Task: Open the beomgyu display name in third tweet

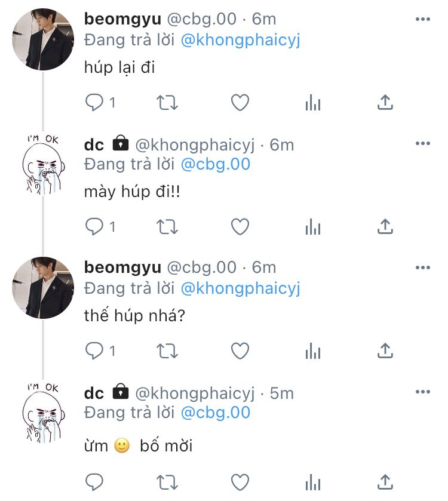Action: (122, 268)
